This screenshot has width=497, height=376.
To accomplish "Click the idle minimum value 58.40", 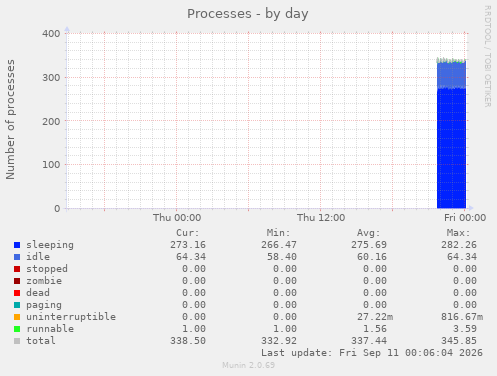I will coord(282,257).
